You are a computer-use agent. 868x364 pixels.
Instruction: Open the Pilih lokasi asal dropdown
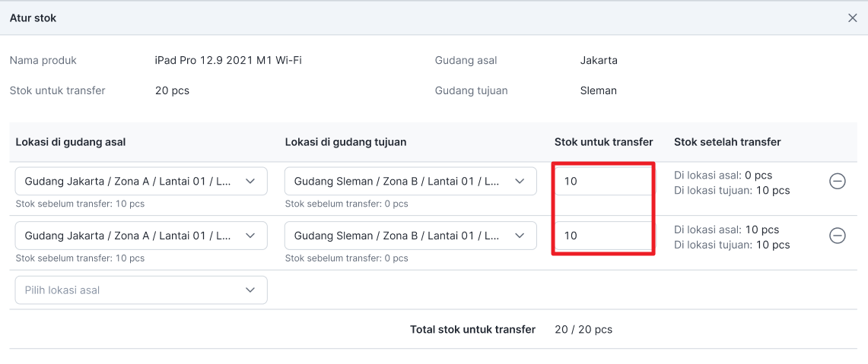pos(141,290)
